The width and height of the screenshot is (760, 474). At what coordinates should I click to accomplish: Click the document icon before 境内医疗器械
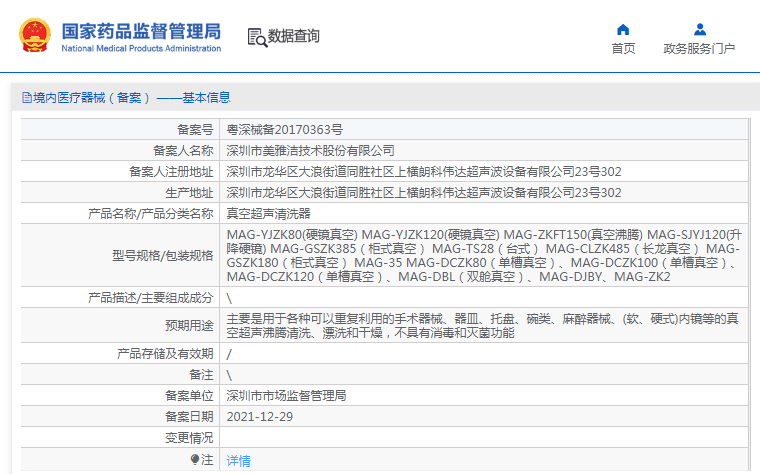(27, 98)
